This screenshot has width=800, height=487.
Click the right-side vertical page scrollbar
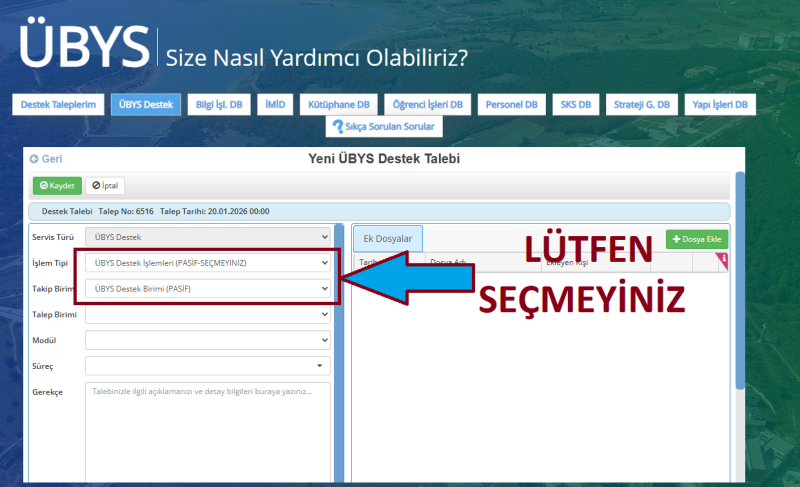(740, 300)
